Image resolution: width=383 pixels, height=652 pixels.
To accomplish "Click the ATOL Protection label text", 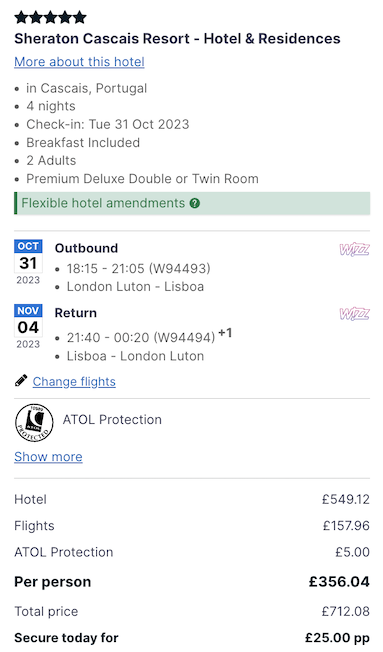I will (x=112, y=420).
